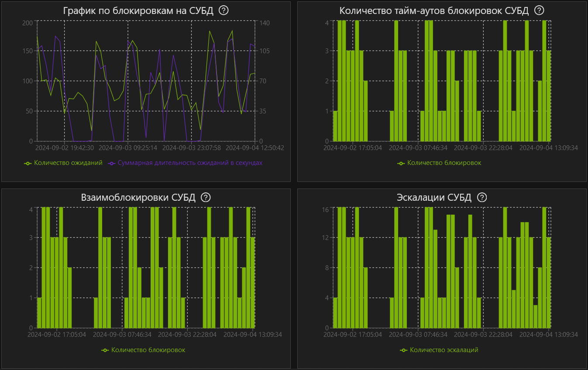Click purple legend marker for Суммарная длительность ожиданий
Viewport: 588px width, 370px height.
[x=112, y=163]
